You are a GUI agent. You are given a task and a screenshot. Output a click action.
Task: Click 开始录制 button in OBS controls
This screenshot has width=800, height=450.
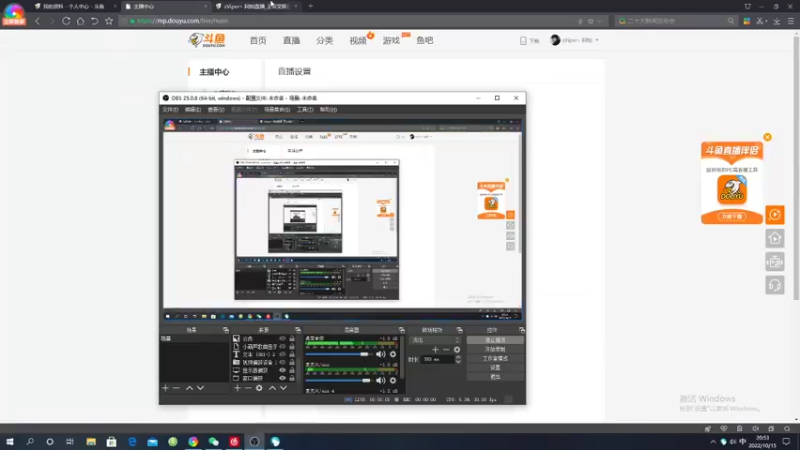pyautogui.click(x=495, y=349)
